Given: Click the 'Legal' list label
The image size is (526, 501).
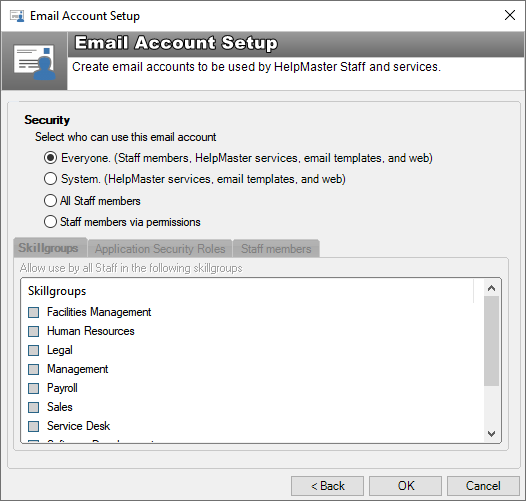Looking at the screenshot, I should [x=60, y=350].
